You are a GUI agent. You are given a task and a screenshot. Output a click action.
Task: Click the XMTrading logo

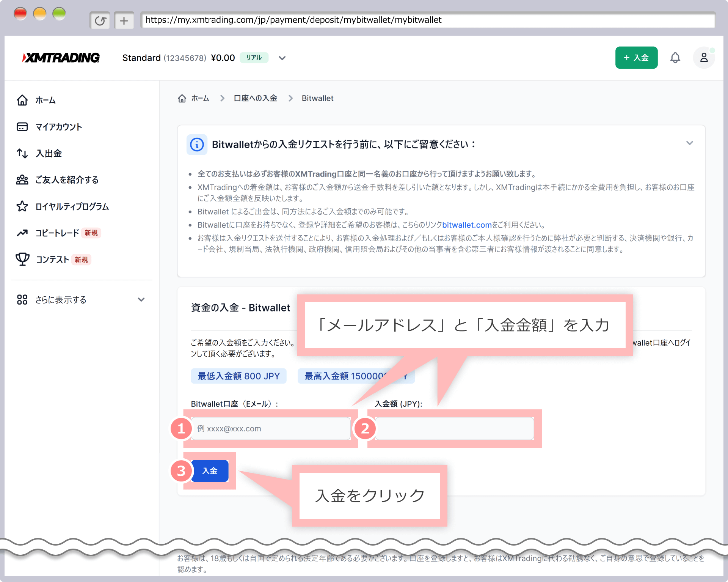coord(61,58)
